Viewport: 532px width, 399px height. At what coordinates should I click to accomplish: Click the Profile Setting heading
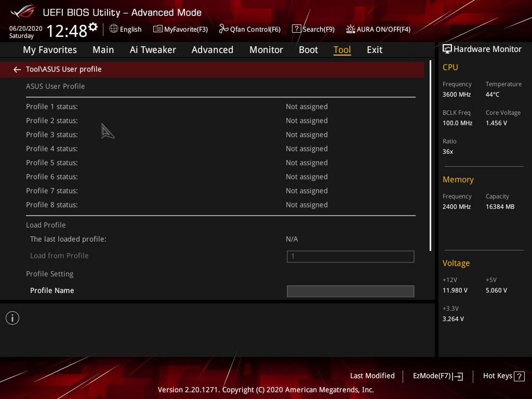coord(49,274)
